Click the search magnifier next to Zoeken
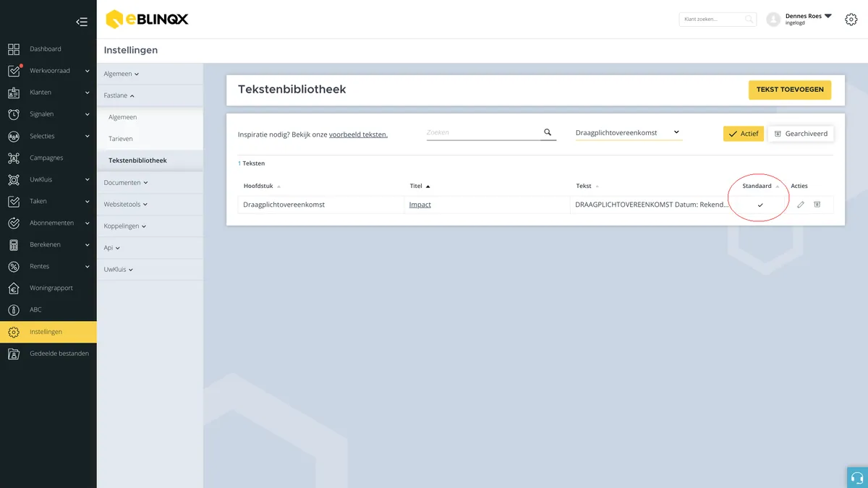Screen dimensions: 868x488 pos(548,132)
